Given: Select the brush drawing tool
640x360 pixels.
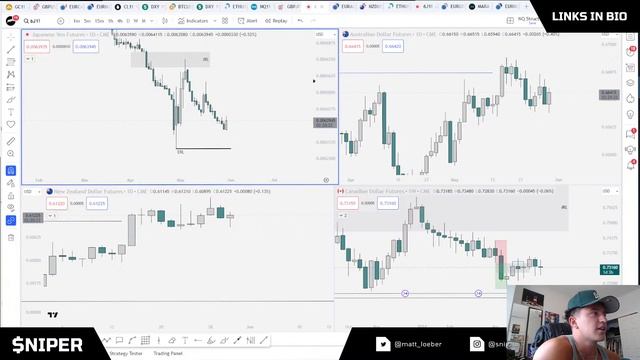Looking at the screenshot, I should pos(11,100).
